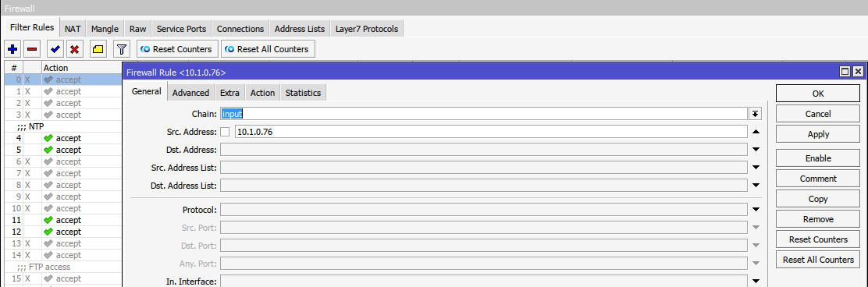The width and height of the screenshot is (868, 287).
Task: Select rule 12 accept row
Action: coord(62,232)
